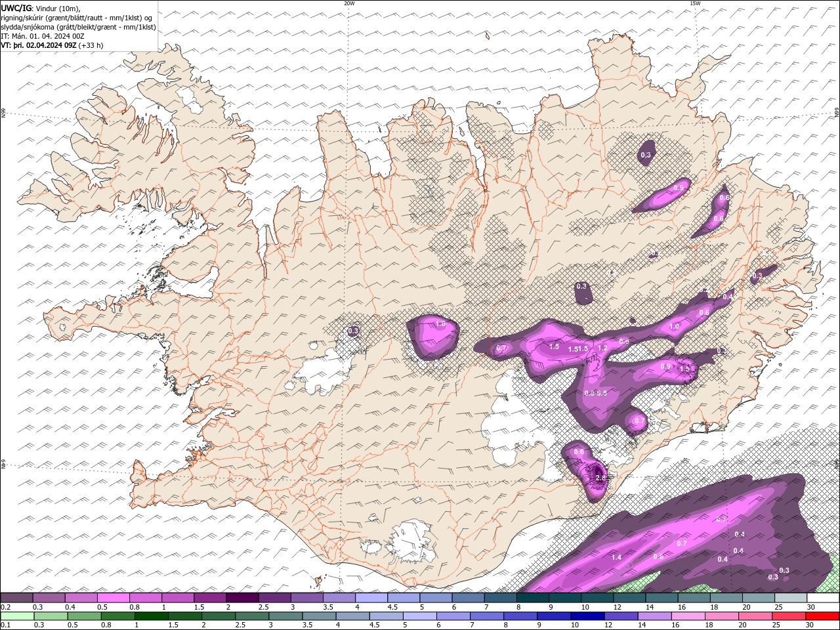Click the 15W longitude label at top
The width and height of the screenshot is (840, 630).
pos(694,3)
